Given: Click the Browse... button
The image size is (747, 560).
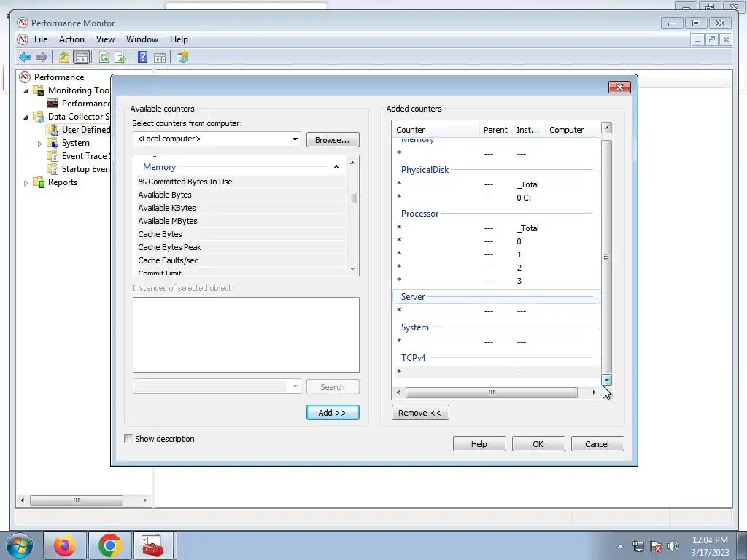Looking at the screenshot, I should coord(333,139).
